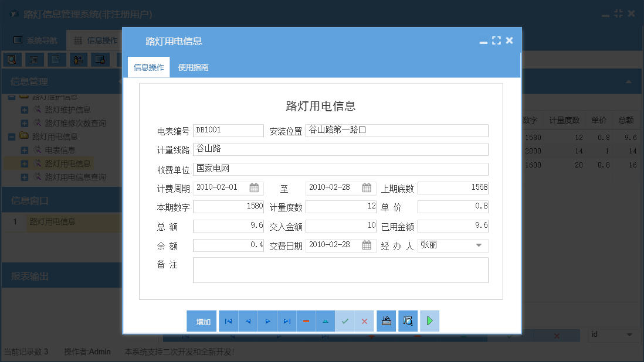Screen dimensions: 644x362
Task: Click inside the 备注 remarks text area
Action: pos(340,270)
